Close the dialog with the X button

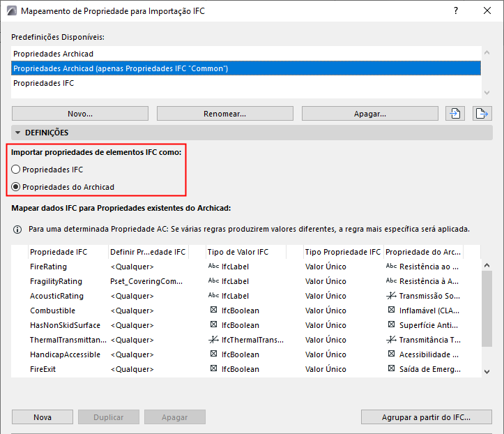487,10
